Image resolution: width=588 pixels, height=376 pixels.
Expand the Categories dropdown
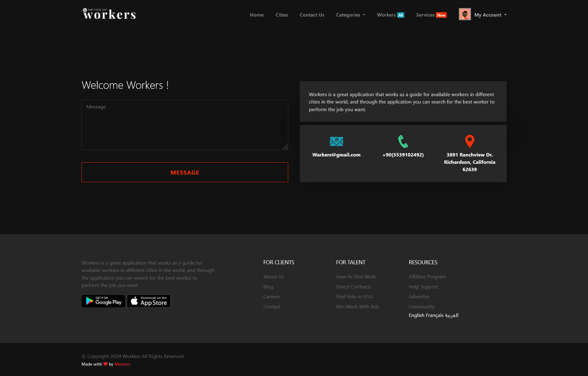[x=350, y=15]
